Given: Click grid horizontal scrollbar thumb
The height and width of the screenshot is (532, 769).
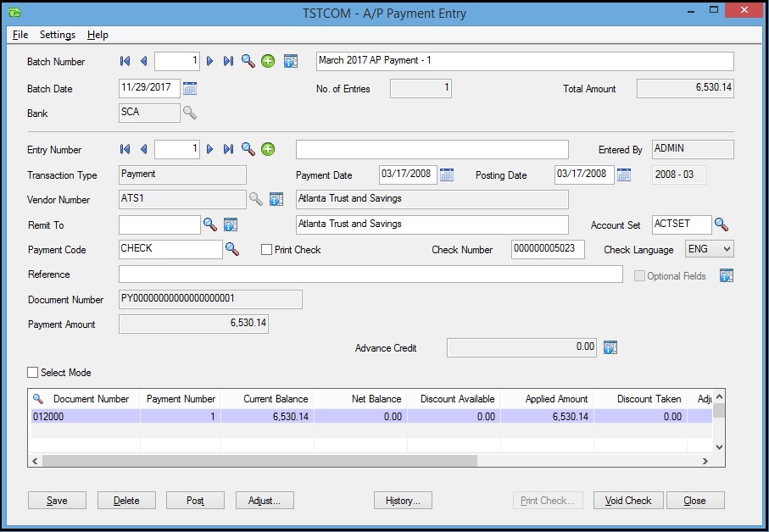Looking at the screenshot, I should (x=259, y=461).
